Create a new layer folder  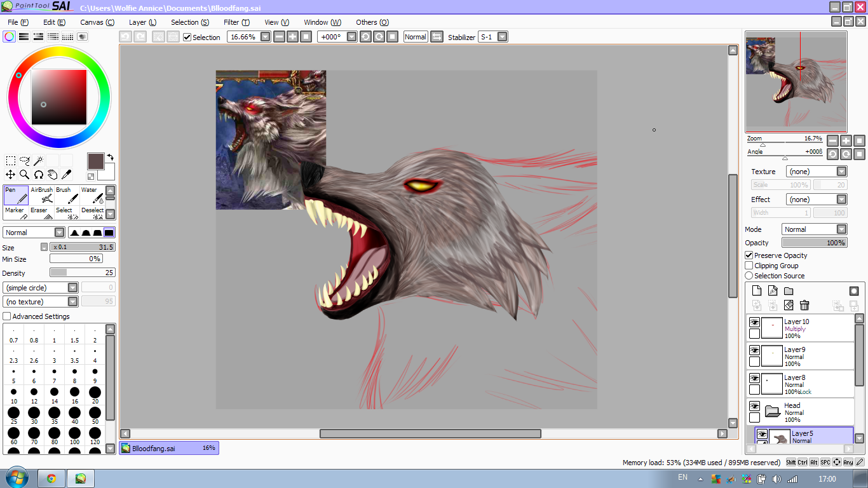click(x=789, y=291)
